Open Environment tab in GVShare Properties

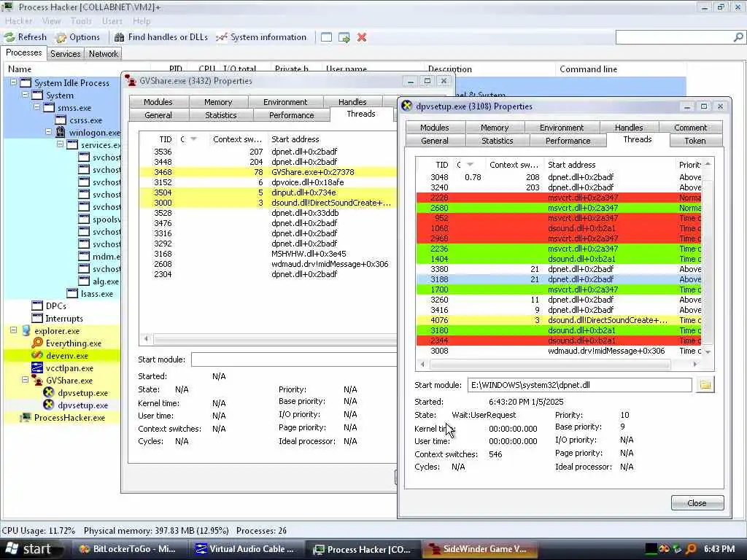(x=285, y=102)
